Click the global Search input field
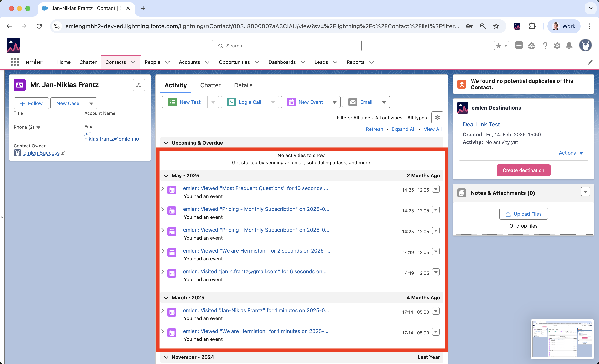The image size is (599, 364). pos(287,46)
